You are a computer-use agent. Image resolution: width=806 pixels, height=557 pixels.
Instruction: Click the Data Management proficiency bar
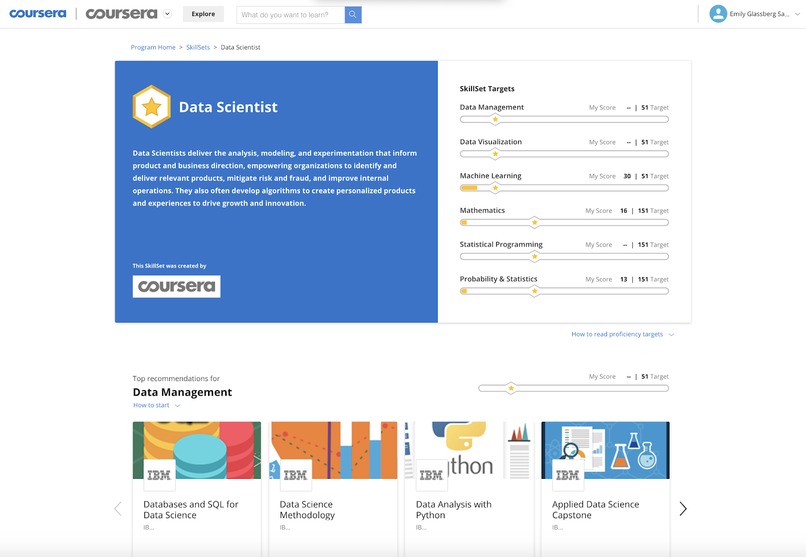tap(564, 119)
